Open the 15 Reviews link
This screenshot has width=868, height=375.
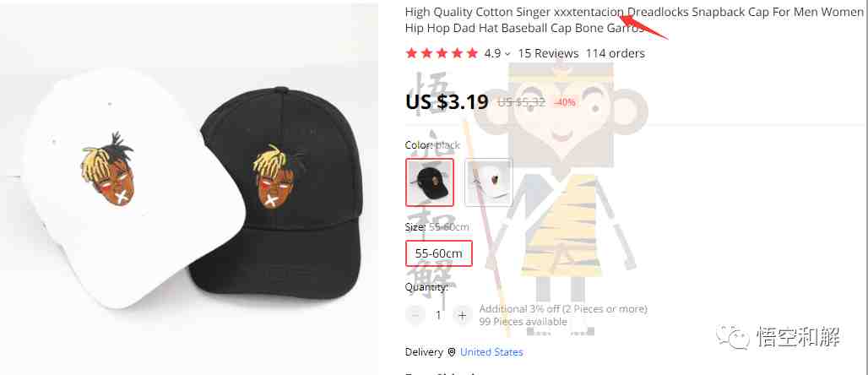(x=548, y=54)
